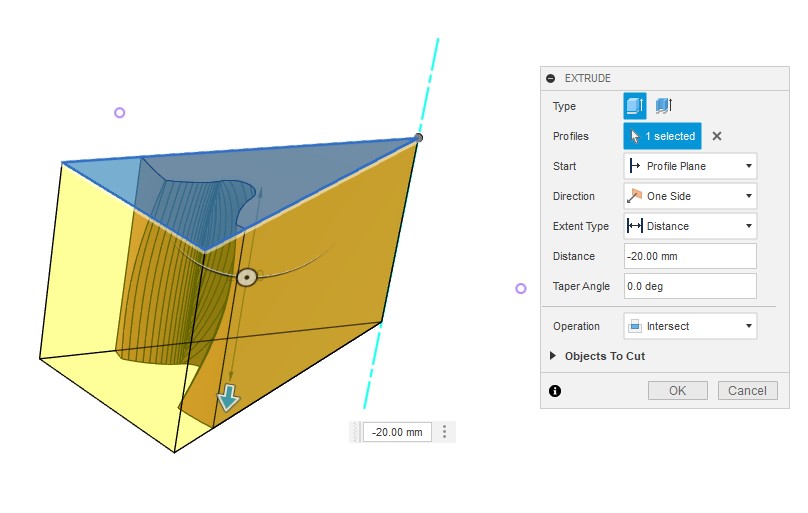
Task: Click the floating -20.00 mm box in the canvas
Action: (x=396, y=432)
